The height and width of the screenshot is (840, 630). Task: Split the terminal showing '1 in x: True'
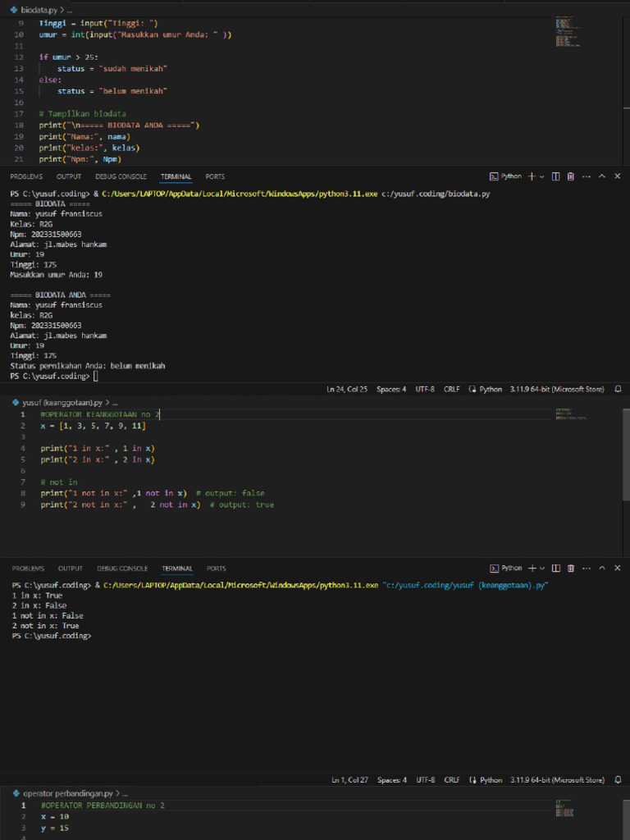point(555,568)
